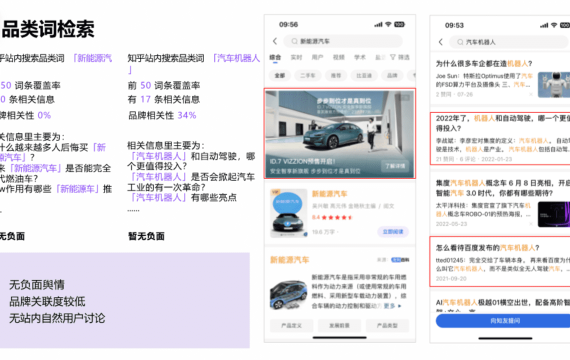Click the VIP badge on book cover
570x360 pixels.
tap(276, 192)
